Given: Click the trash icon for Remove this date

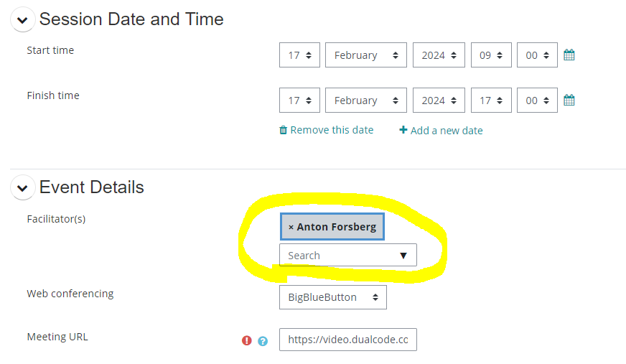Looking at the screenshot, I should pos(284,130).
